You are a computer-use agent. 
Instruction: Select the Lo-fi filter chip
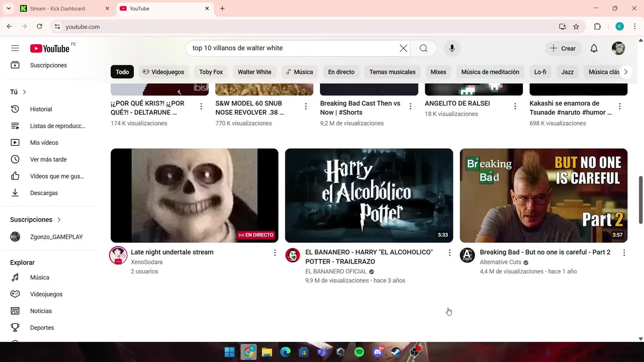pos(540,72)
